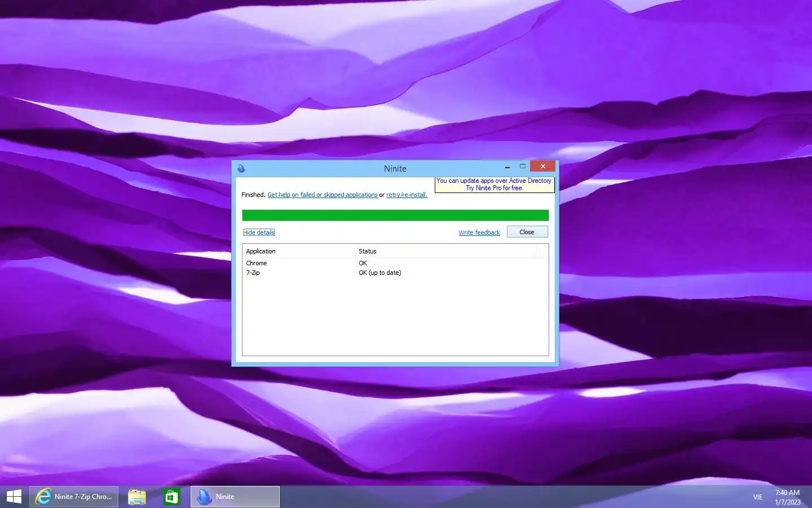This screenshot has width=812, height=508.
Task: Close the Ninite window with red X
Action: point(542,167)
